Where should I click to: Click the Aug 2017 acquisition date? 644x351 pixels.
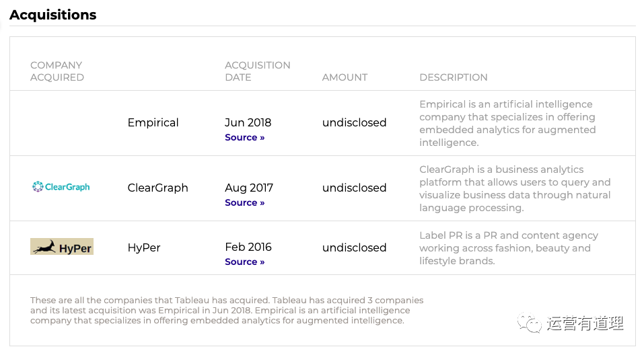tap(249, 188)
